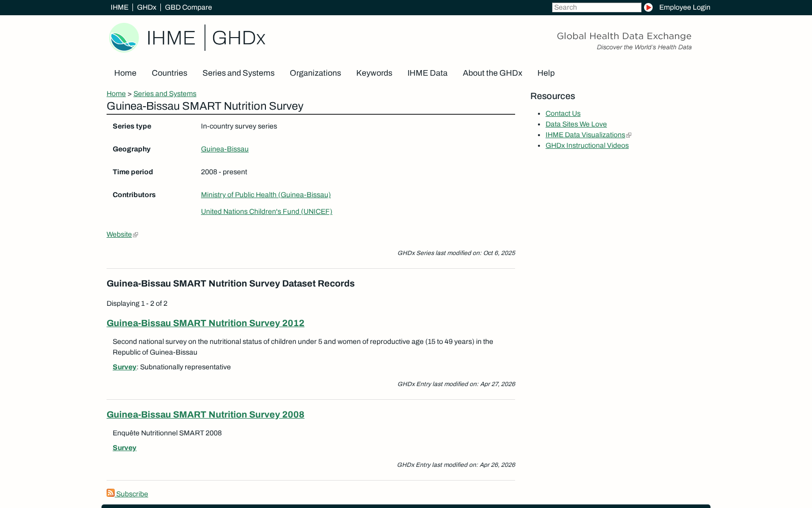
Task: Click the IHME wordmark in header
Action: [x=171, y=38]
